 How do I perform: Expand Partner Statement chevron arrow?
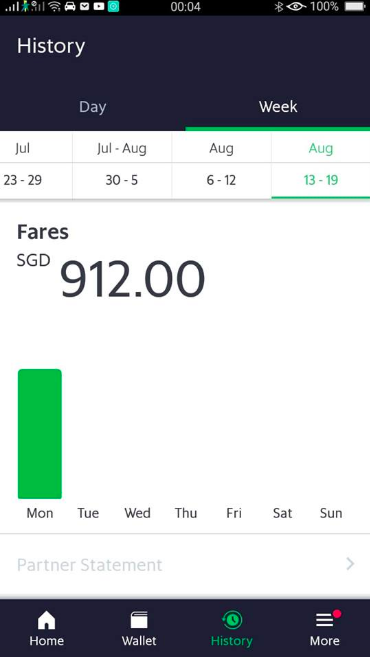[350, 564]
